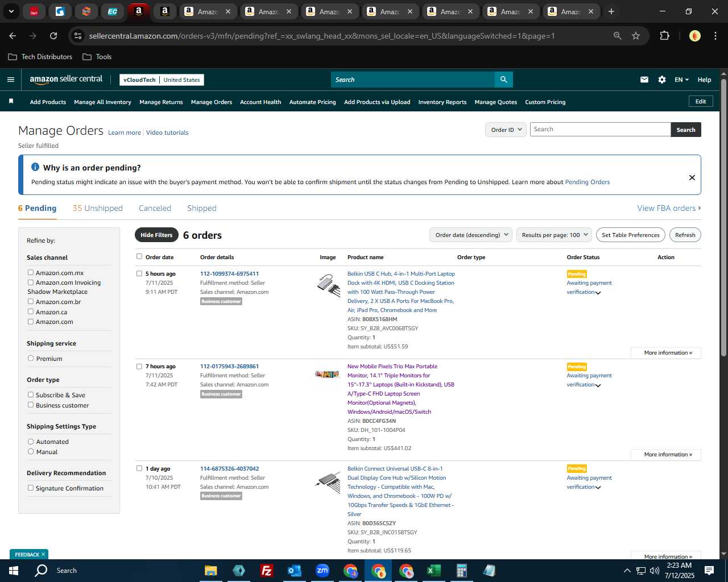728x582 pixels.
Task: Click the Mobile Pixels Trio Max product image
Action: [x=328, y=374]
